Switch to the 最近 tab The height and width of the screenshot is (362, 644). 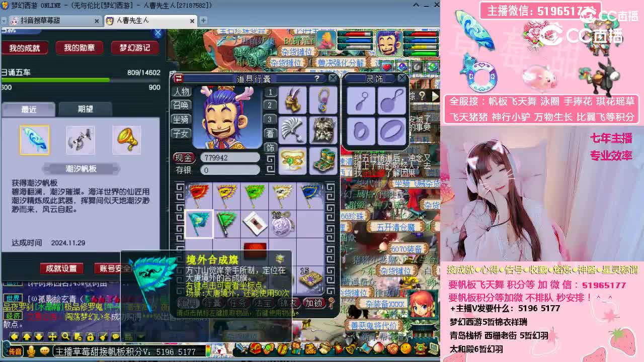point(29,109)
